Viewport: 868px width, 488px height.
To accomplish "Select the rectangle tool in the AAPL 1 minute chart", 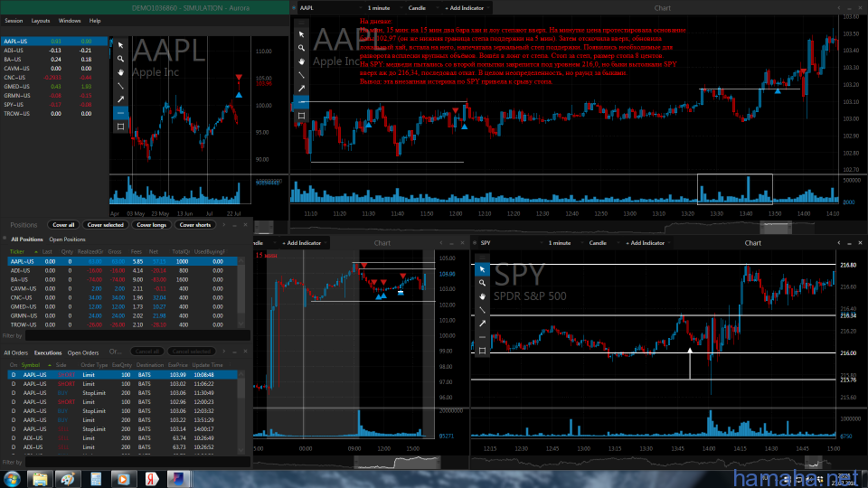I will [301, 116].
